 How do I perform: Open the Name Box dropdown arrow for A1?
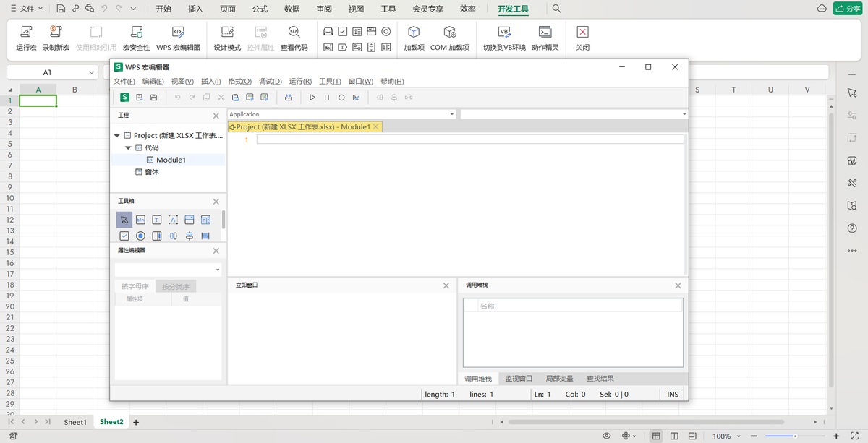click(93, 72)
